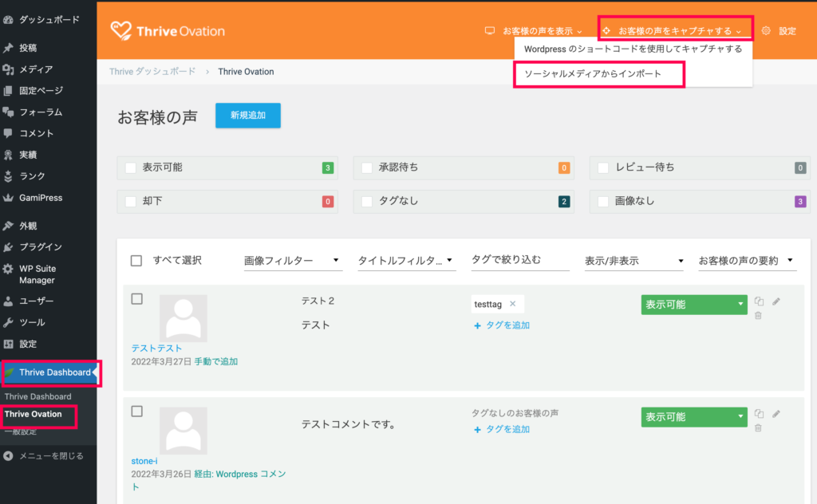Click the 外観 paintbrush icon
817x504 pixels.
8,226
